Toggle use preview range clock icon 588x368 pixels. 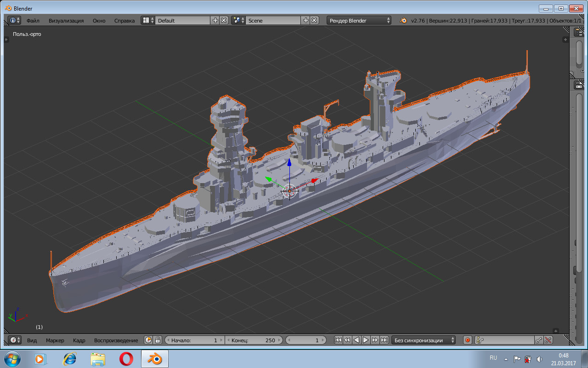tap(148, 340)
